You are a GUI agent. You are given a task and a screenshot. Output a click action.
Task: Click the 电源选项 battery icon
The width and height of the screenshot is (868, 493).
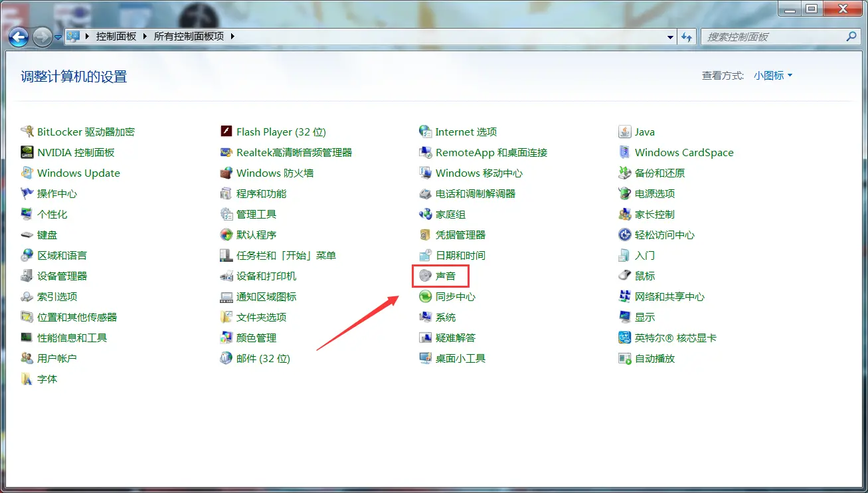[x=624, y=193]
